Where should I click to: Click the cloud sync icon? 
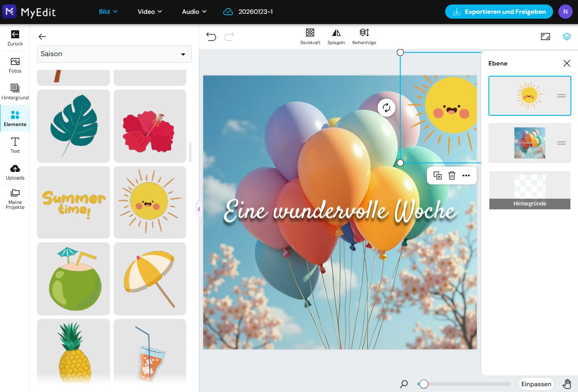pyautogui.click(x=228, y=12)
